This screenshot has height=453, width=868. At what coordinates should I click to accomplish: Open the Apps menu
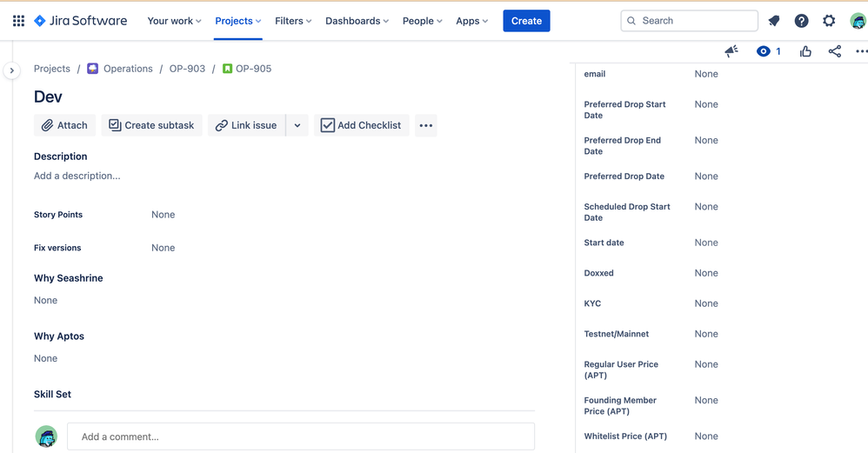(x=472, y=21)
